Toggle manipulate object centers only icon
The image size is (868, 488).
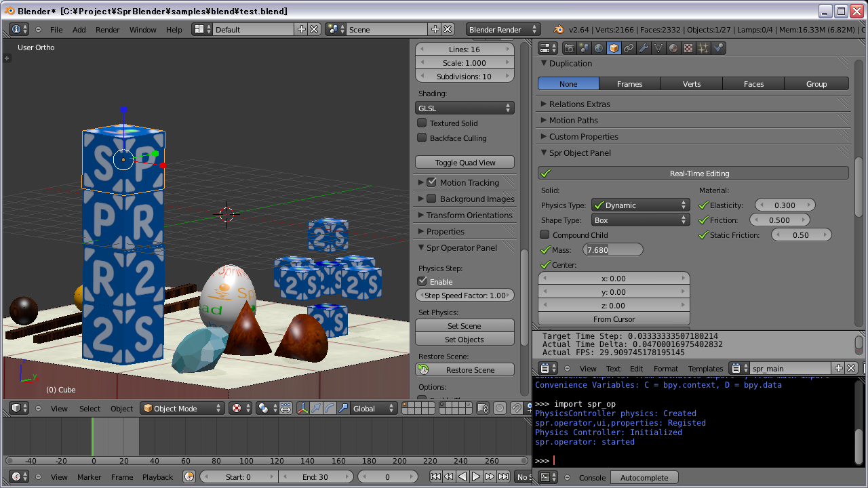pyautogui.click(x=285, y=408)
